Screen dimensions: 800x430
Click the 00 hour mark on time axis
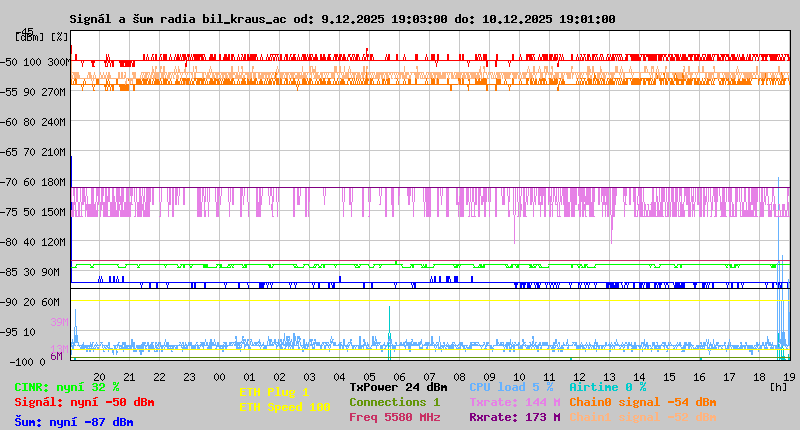(x=219, y=377)
